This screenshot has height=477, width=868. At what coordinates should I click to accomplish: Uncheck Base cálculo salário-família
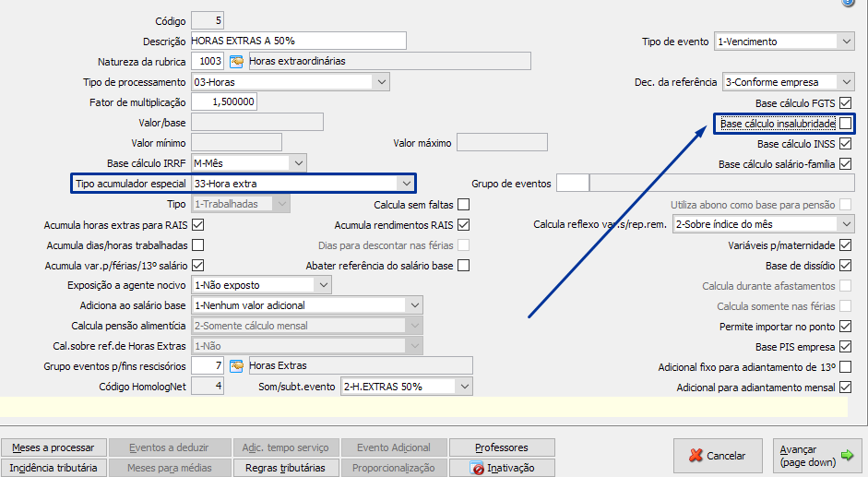845,164
